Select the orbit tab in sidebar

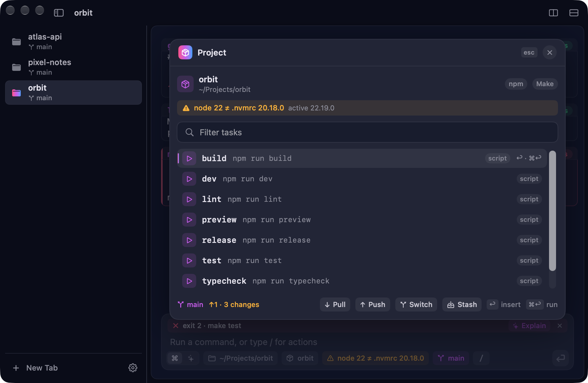pos(73,93)
